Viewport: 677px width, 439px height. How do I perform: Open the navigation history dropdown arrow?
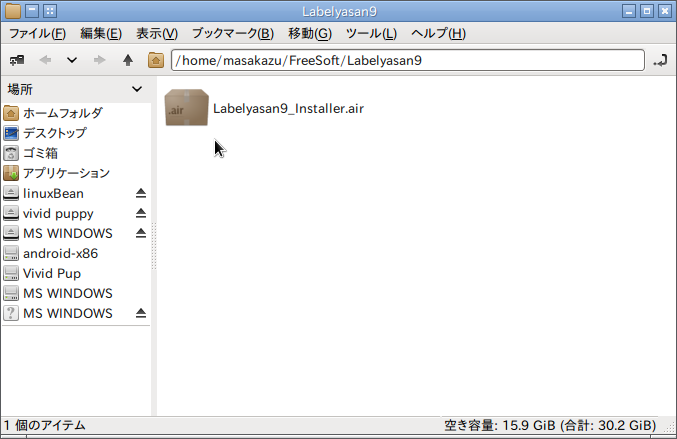pos(72,60)
